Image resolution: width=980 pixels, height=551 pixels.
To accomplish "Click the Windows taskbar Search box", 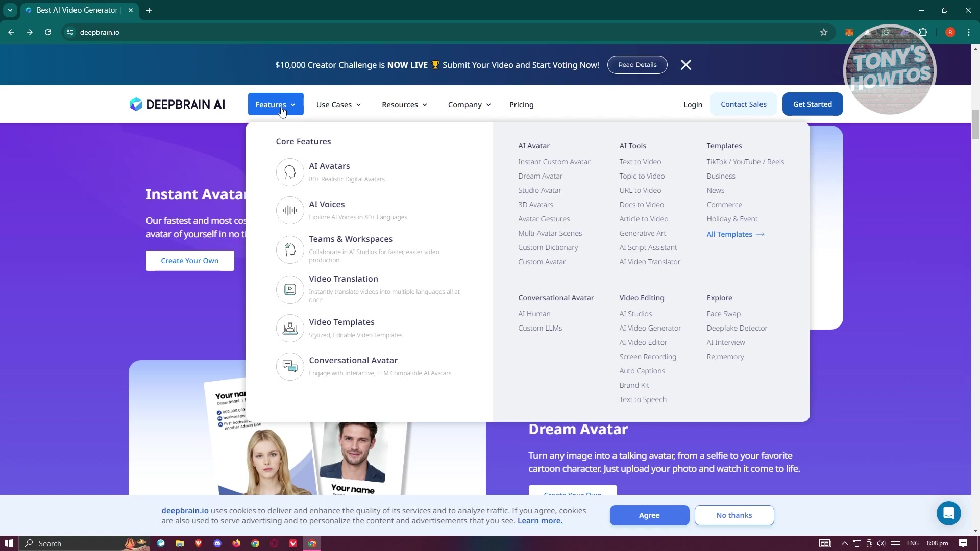I will click(84, 543).
